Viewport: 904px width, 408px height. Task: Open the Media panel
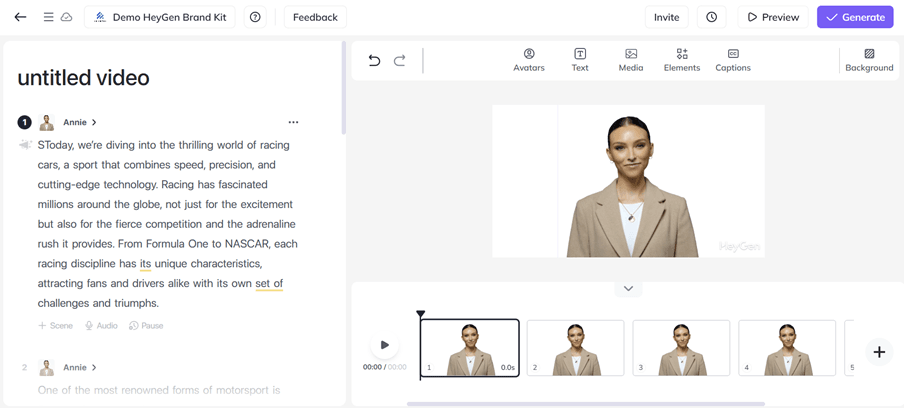click(x=631, y=60)
